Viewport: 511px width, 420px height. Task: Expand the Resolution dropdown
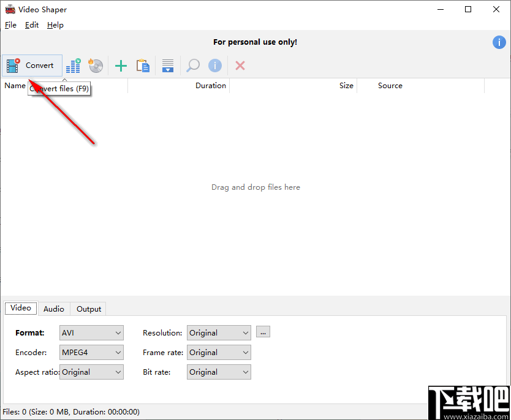[219, 333]
